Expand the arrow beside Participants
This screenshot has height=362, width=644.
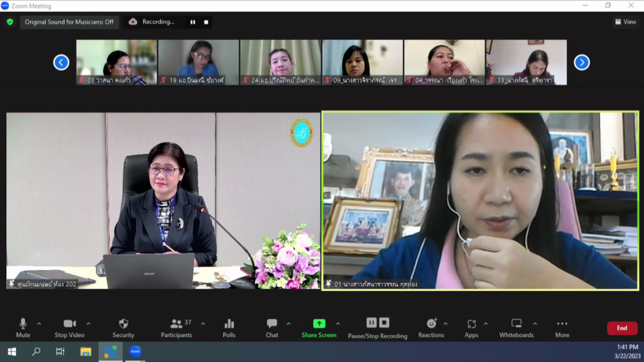203,324
